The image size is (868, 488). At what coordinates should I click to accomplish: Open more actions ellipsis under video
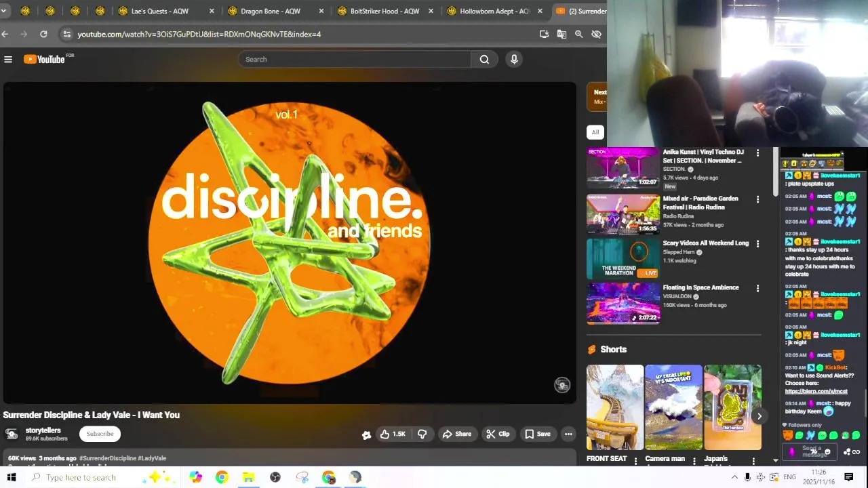(x=568, y=434)
